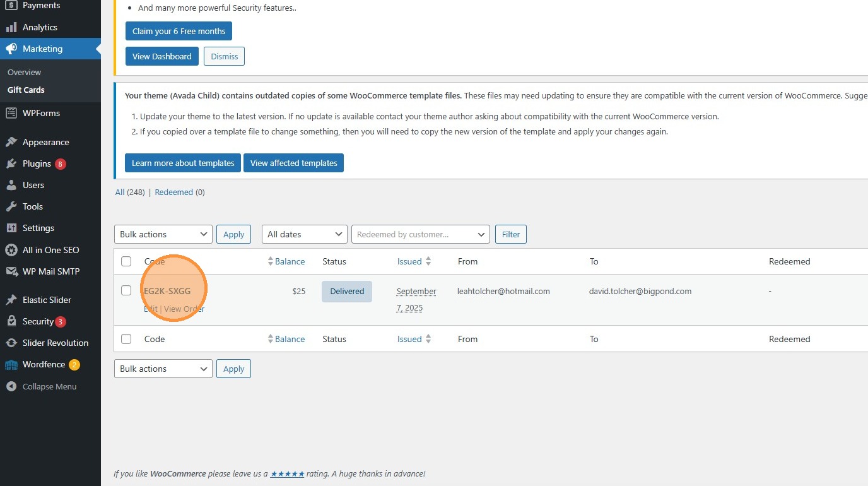Click the Marketing megaphone icon
868x486 pixels.
click(x=11, y=49)
